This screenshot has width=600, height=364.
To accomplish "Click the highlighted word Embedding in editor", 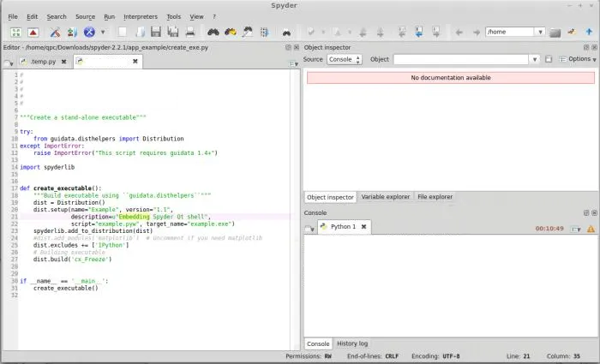I will click(134, 217).
